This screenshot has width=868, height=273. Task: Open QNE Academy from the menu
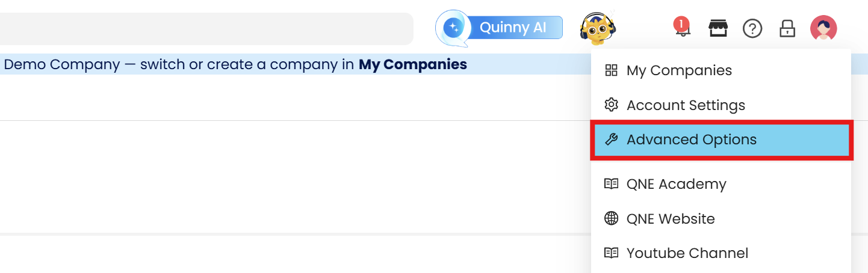pyautogui.click(x=676, y=184)
